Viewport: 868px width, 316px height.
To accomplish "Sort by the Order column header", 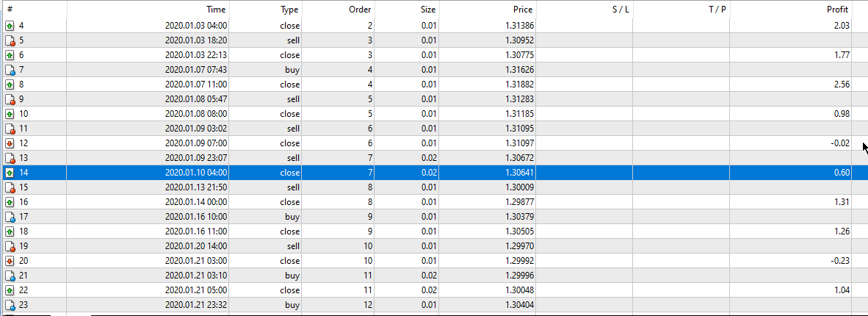I will tap(338, 10).
